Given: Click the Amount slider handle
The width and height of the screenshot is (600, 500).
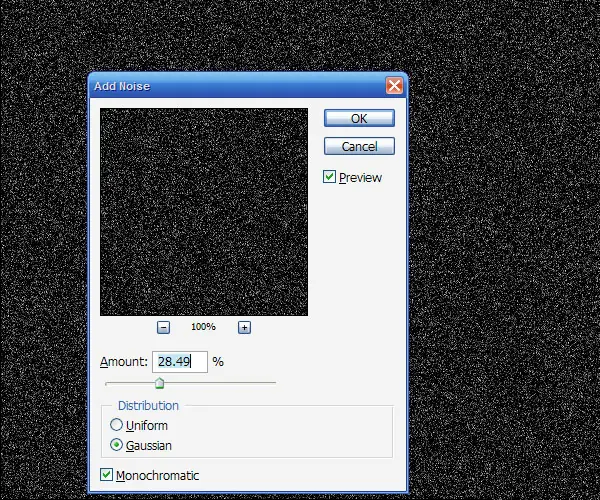Looking at the screenshot, I should [160, 383].
